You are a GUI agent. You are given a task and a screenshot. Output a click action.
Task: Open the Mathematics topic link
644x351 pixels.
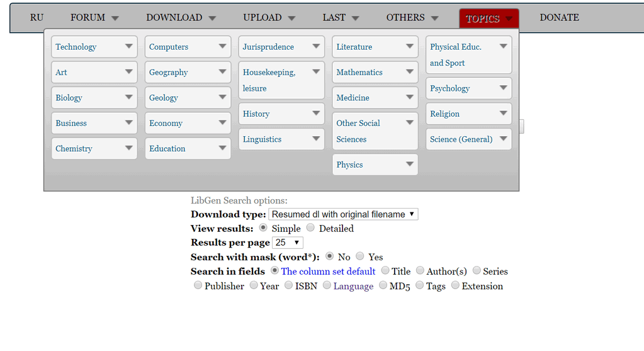(359, 72)
